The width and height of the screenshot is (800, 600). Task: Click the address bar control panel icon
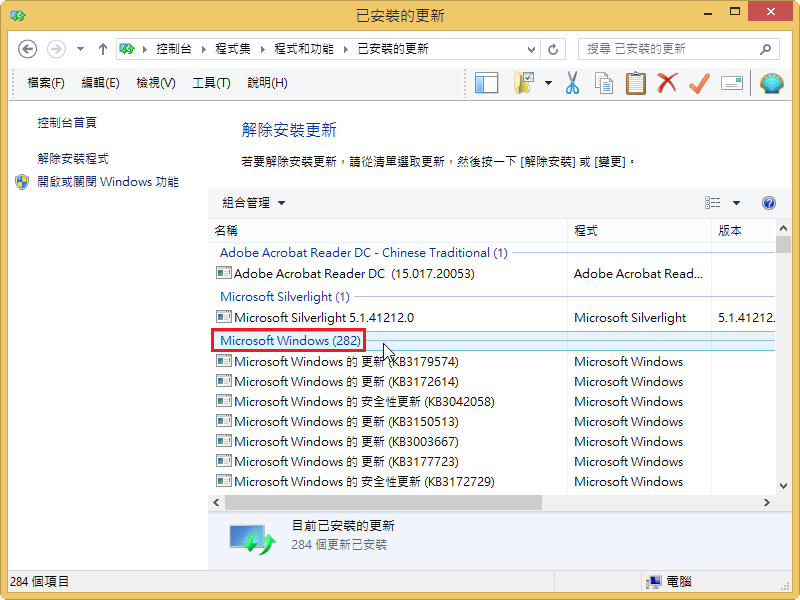click(x=127, y=49)
